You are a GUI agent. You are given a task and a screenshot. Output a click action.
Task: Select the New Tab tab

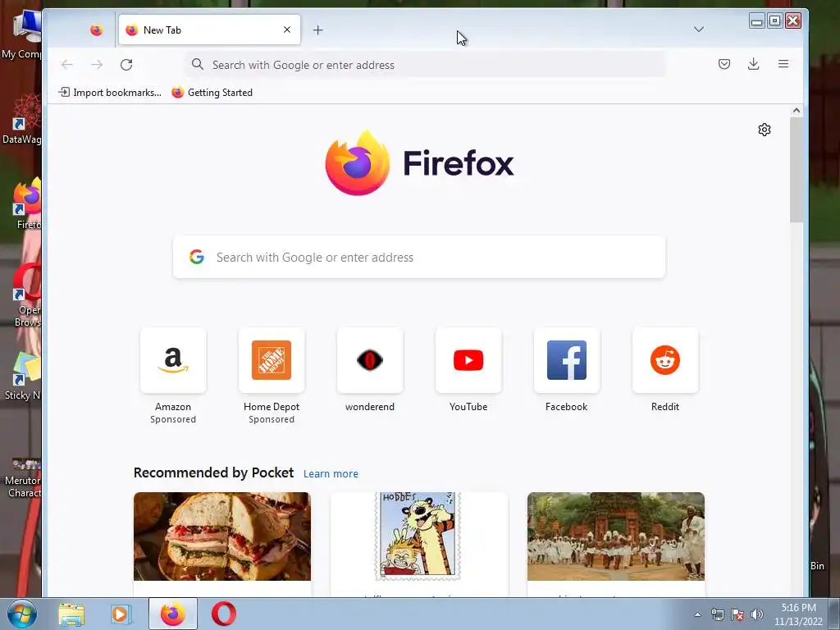tap(209, 30)
